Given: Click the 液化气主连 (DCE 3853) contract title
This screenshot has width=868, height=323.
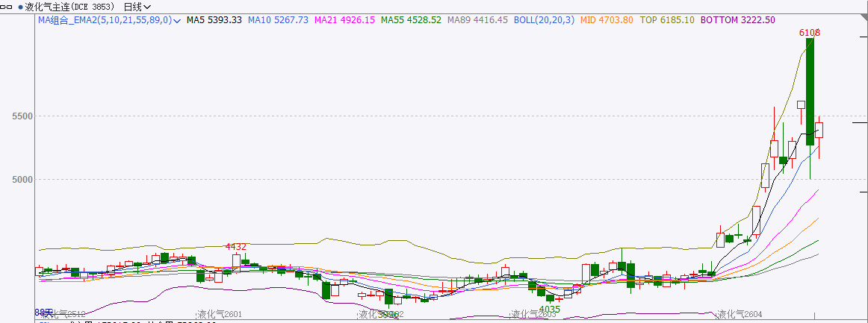Looking at the screenshot, I should [69, 7].
